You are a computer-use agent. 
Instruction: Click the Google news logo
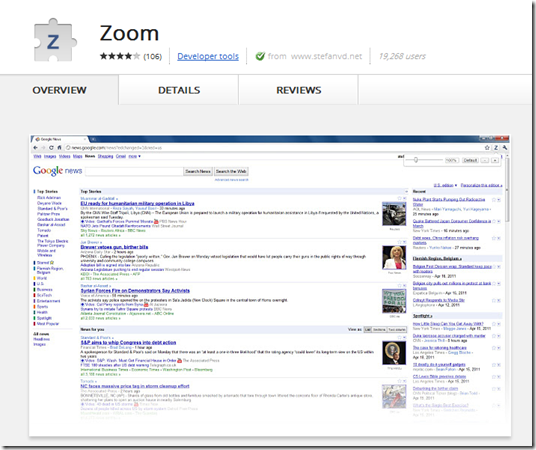[x=57, y=171]
